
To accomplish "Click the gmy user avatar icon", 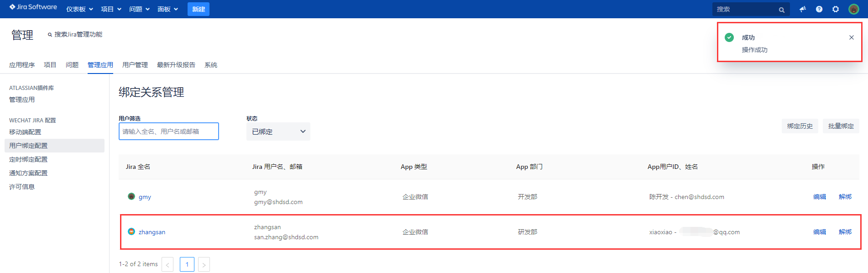I will coord(131,197).
